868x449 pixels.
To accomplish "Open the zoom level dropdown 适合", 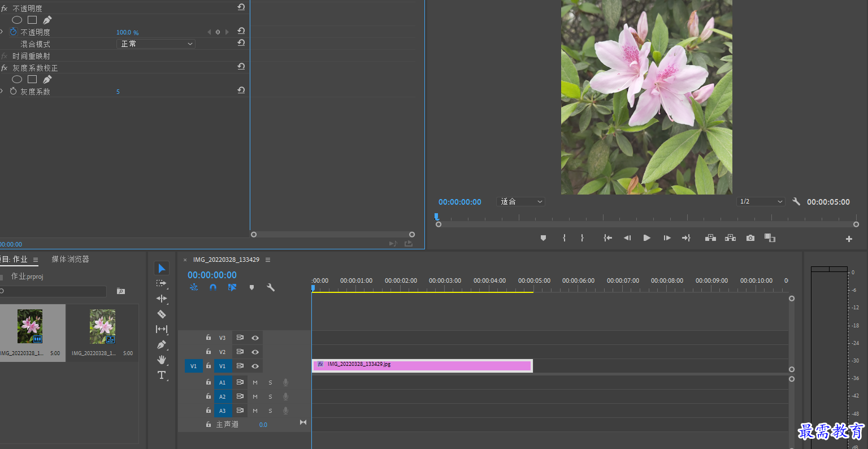I will tap(520, 201).
